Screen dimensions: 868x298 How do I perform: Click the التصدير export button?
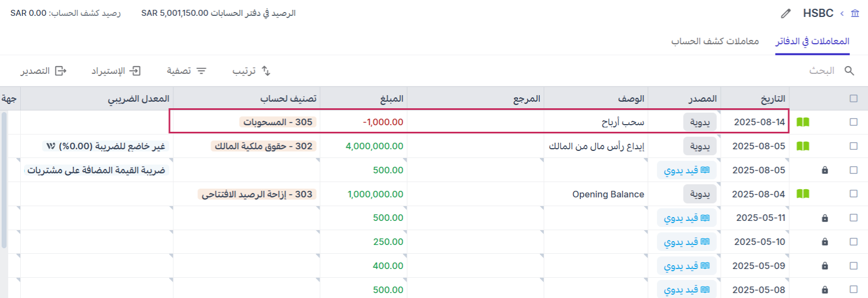[44, 71]
